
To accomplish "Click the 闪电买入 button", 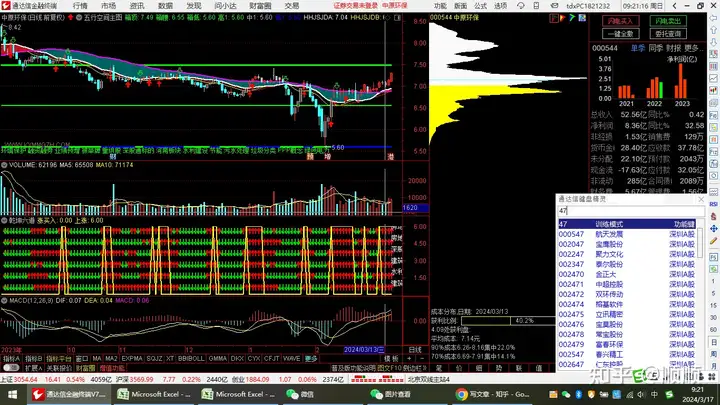I will pyautogui.click(x=620, y=21).
